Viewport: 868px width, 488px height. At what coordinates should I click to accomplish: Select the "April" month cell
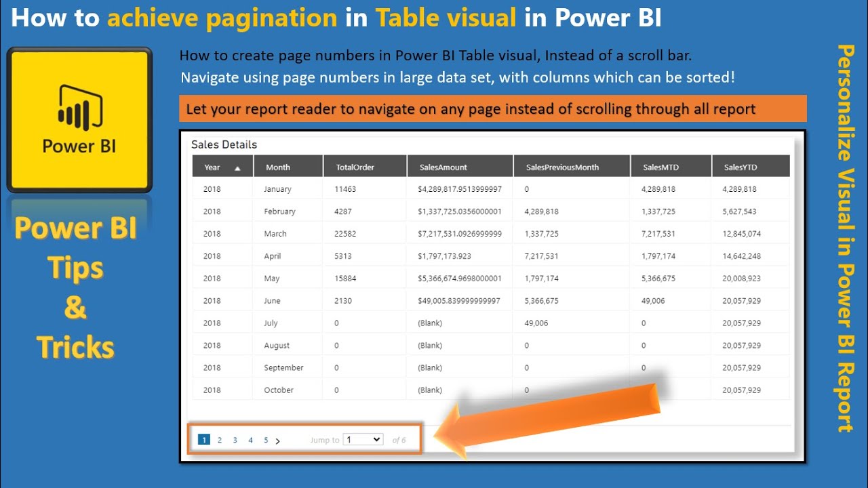point(272,256)
